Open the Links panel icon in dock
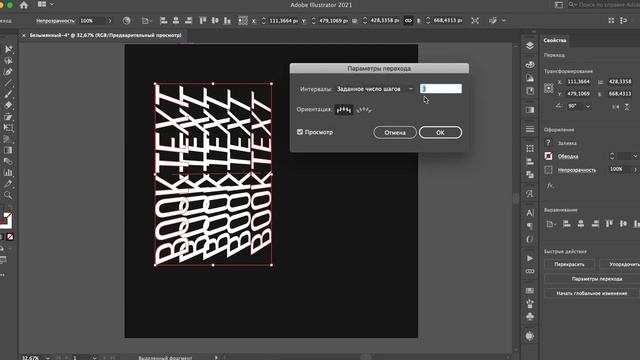The image size is (640, 360). tap(530, 271)
